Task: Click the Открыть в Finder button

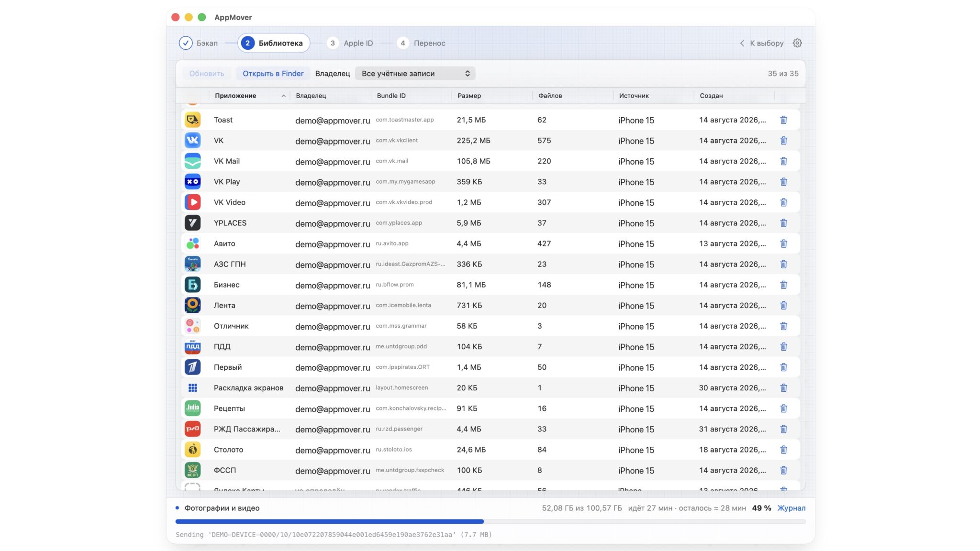Action: click(x=273, y=74)
